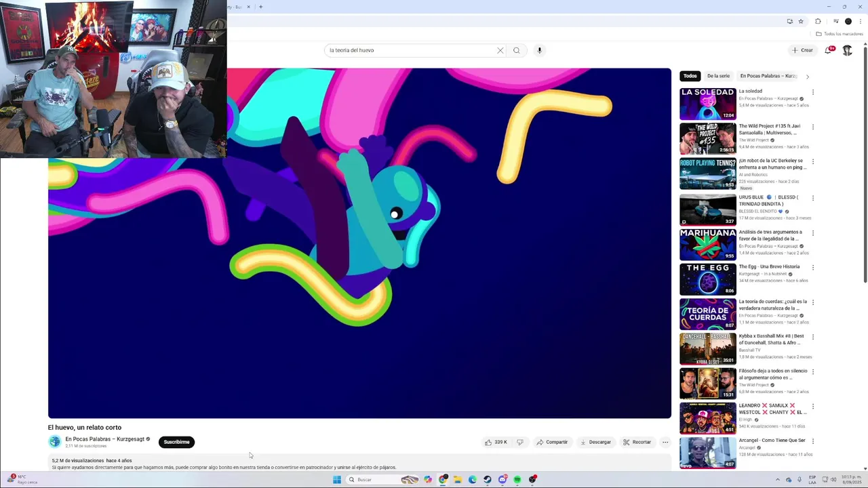Like the video with thumbs up
Viewport: 868px width, 488px height.
(496, 442)
